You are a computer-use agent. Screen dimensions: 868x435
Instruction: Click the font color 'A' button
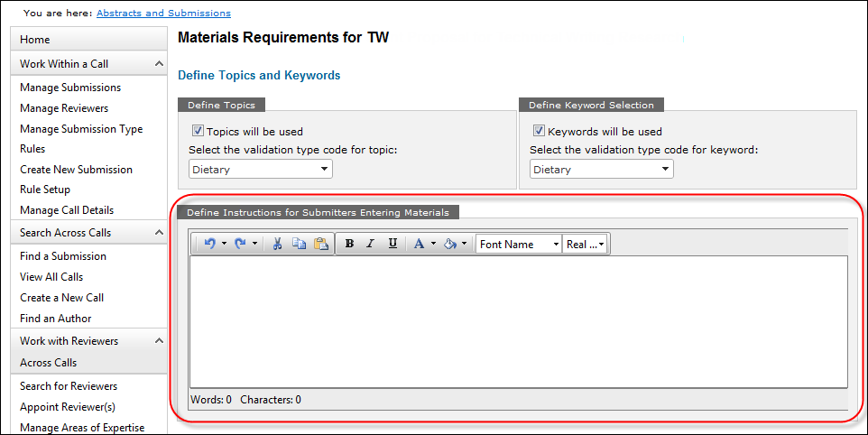coord(419,244)
